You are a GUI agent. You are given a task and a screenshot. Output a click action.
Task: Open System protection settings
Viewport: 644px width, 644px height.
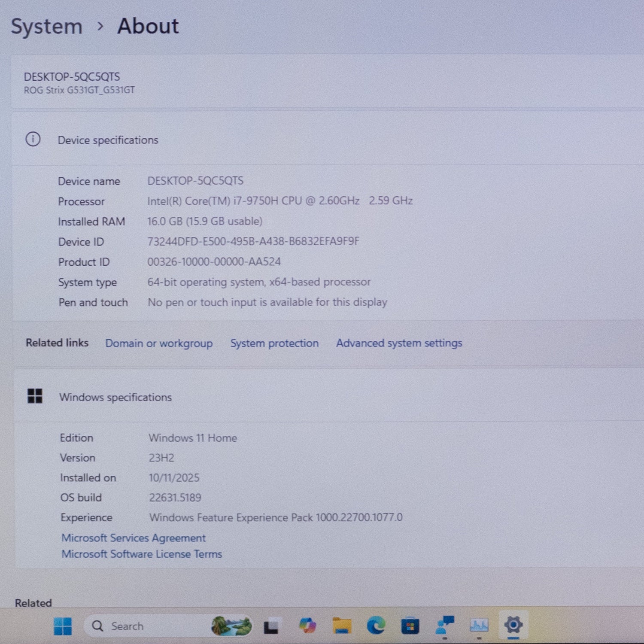pyautogui.click(x=274, y=343)
